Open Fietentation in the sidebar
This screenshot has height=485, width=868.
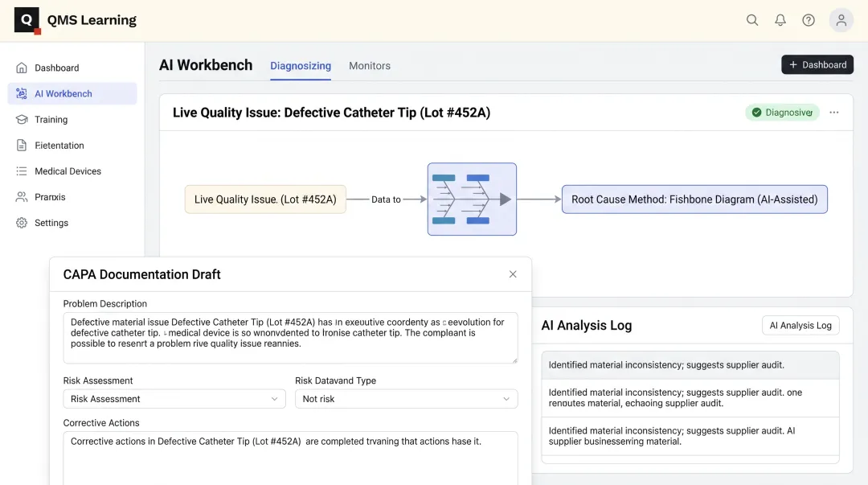(x=72, y=146)
